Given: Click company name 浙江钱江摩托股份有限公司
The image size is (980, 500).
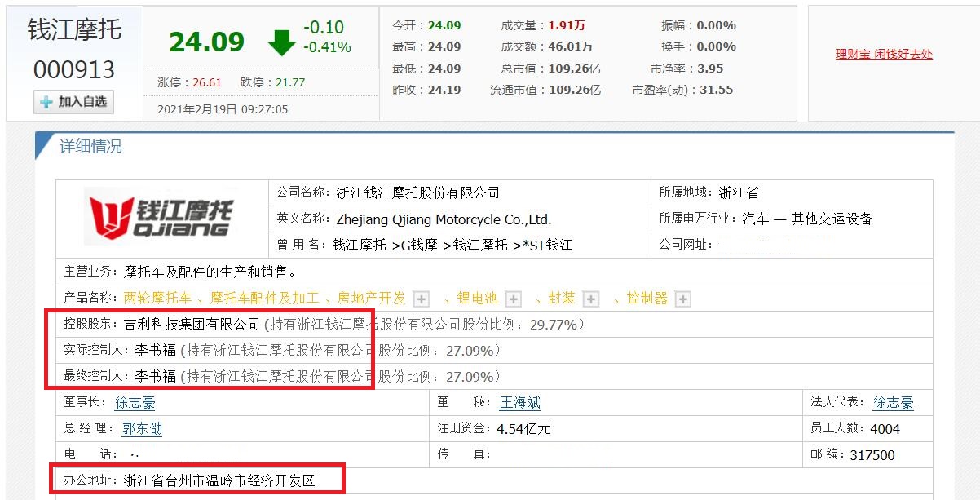Looking at the screenshot, I should [x=418, y=193].
